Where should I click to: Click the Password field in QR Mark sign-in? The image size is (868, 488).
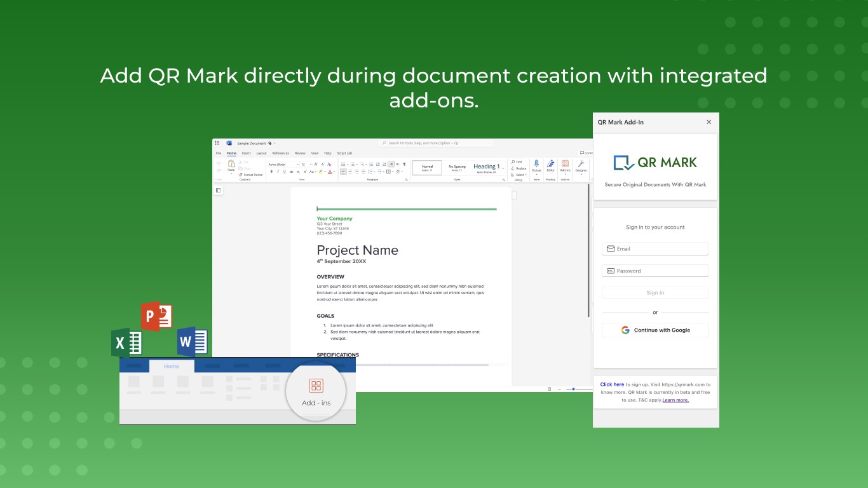pos(655,271)
